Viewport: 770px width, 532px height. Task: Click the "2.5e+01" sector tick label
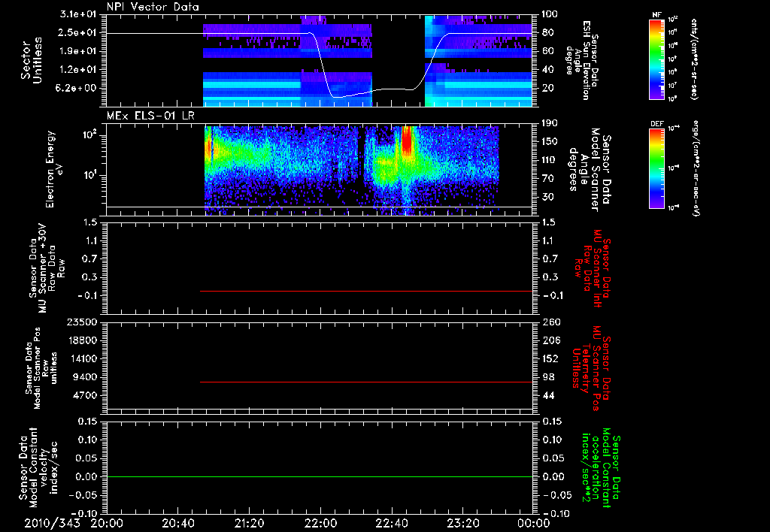[x=78, y=32]
